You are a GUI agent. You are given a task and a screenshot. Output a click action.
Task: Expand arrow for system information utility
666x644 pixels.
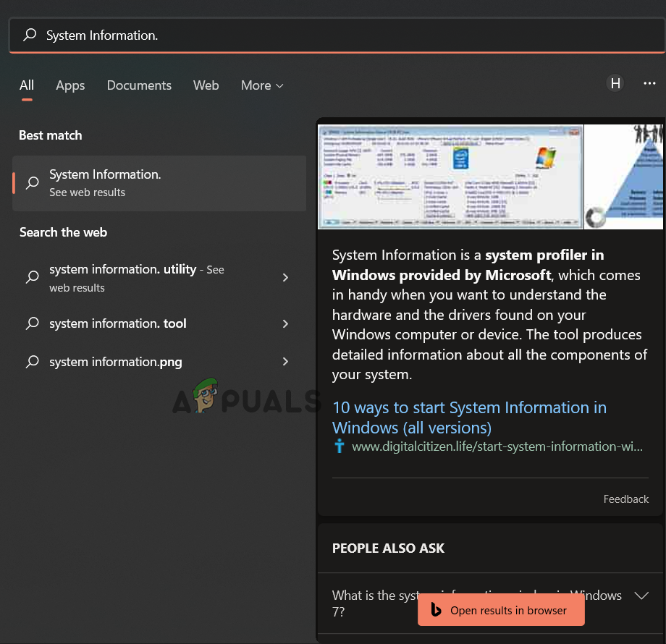click(285, 278)
